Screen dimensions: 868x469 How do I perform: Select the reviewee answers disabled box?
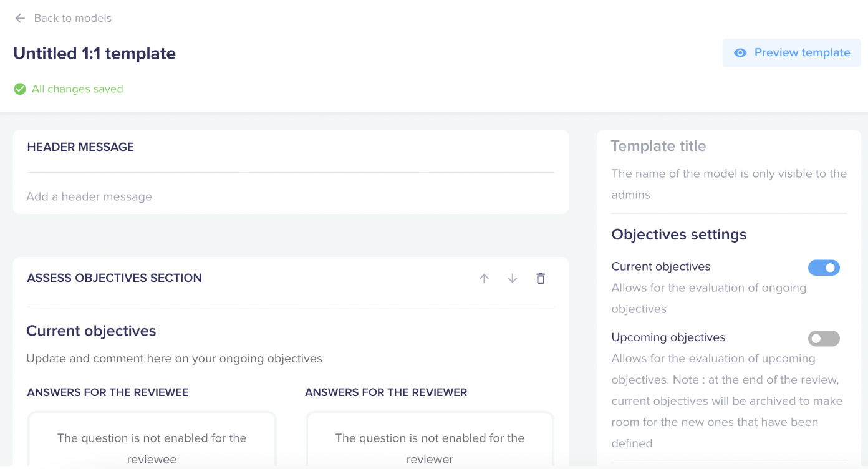click(152, 440)
